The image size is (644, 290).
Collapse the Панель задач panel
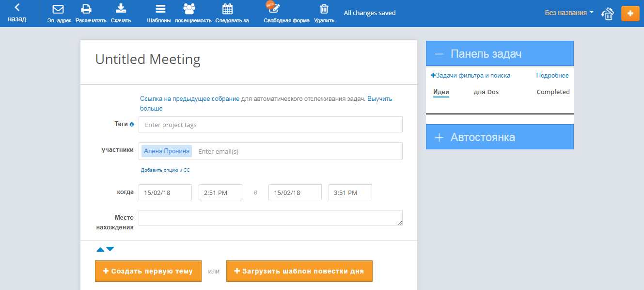point(500,53)
